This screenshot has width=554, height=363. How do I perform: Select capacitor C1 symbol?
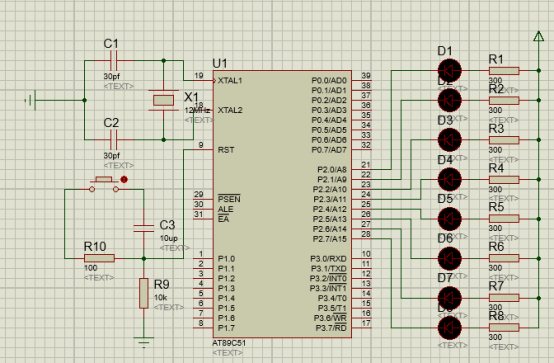click(114, 61)
